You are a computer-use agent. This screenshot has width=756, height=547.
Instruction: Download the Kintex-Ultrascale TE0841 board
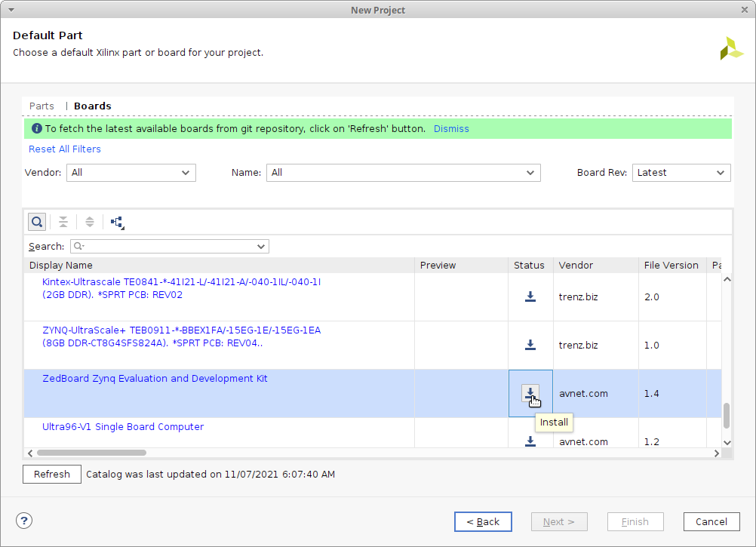pyautogui.click(x=530, y=297)
